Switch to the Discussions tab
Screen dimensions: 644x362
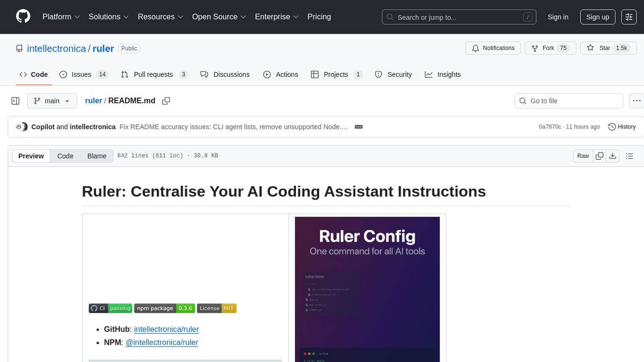point(225,74)
